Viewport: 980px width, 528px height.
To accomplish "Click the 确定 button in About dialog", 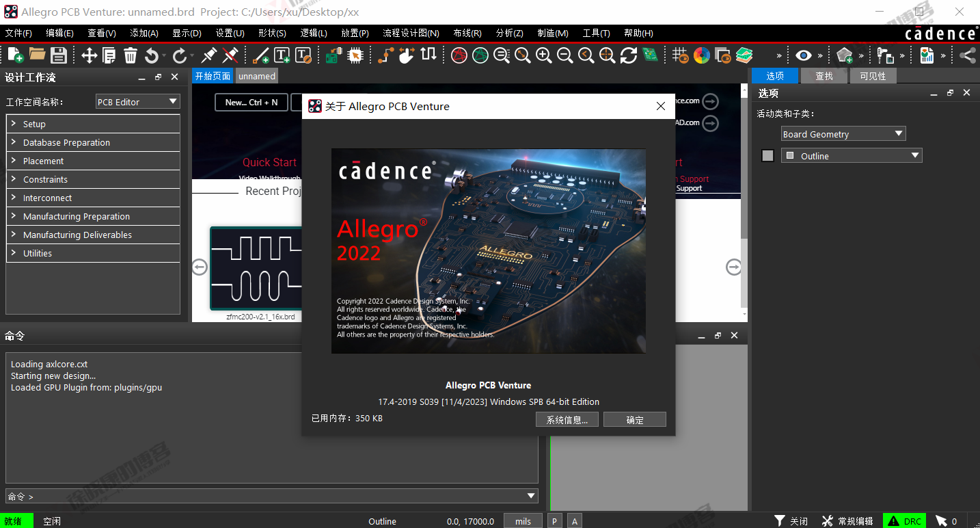I will click(635, 420).
